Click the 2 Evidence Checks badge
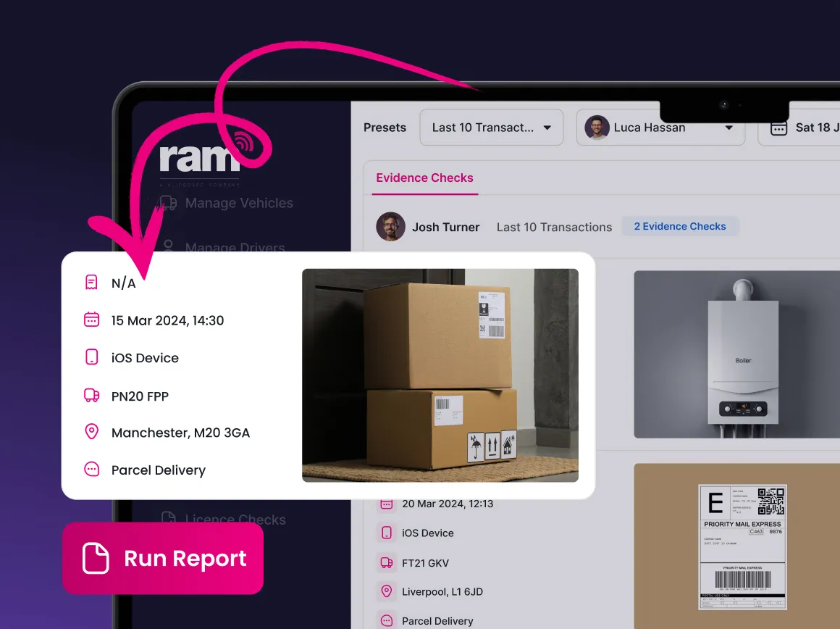 680,226
